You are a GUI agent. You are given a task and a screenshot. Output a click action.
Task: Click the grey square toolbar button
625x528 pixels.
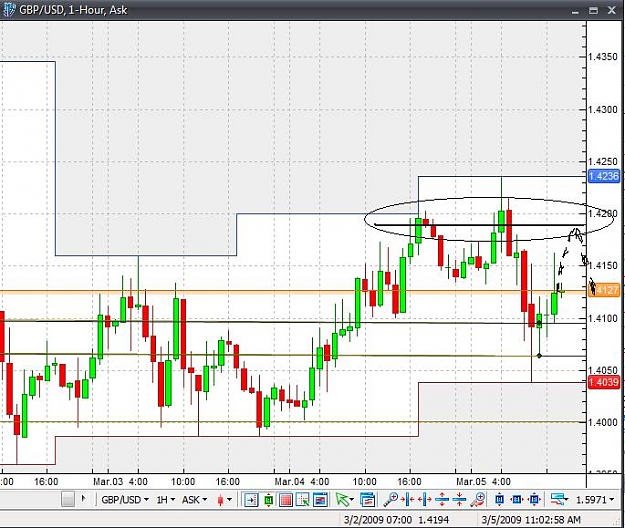pyautogui.click(x=68, y=499)
